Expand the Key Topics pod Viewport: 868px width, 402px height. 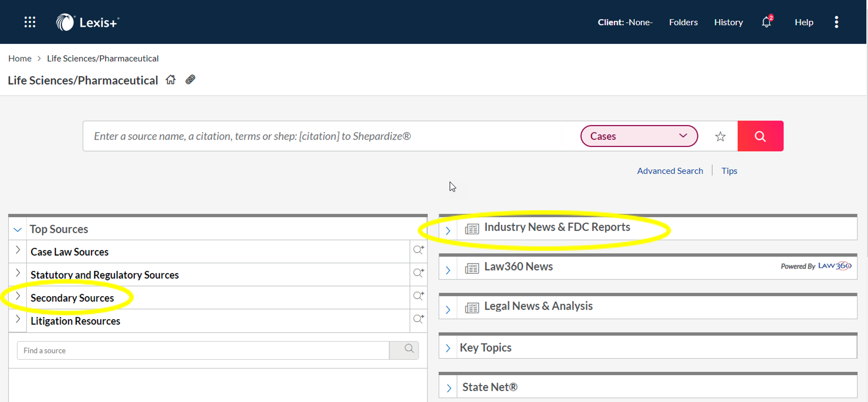click(448, 348)
